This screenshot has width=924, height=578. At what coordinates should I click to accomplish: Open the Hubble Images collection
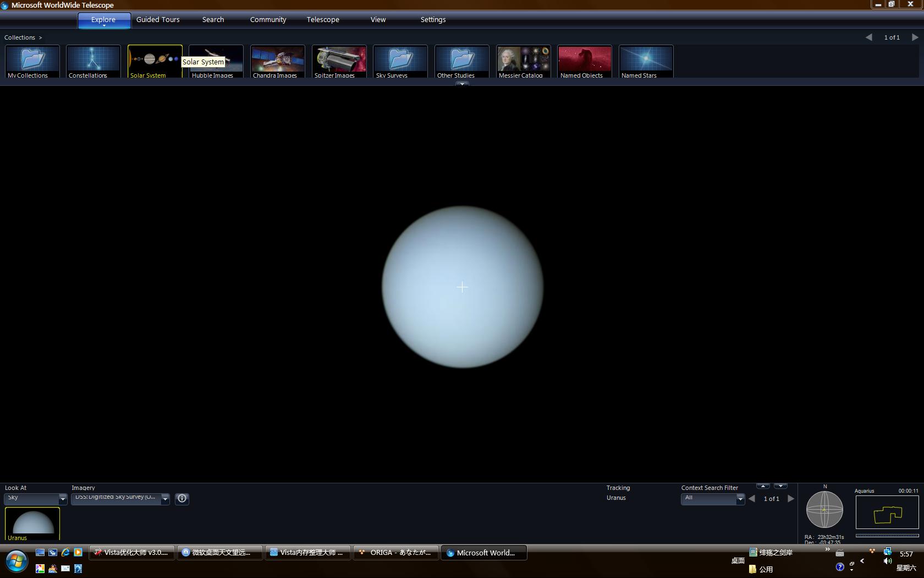pyautogui.click(x=216, y=62)
